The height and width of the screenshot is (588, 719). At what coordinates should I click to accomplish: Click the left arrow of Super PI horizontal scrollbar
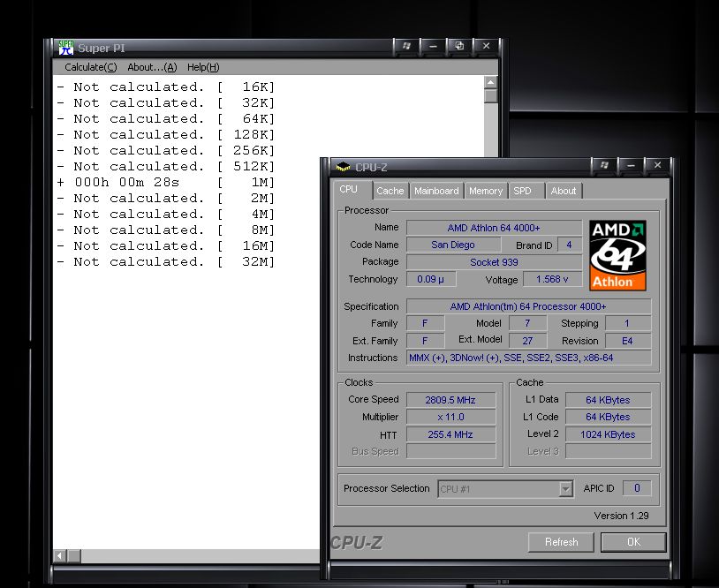click(x=59, y=556)
